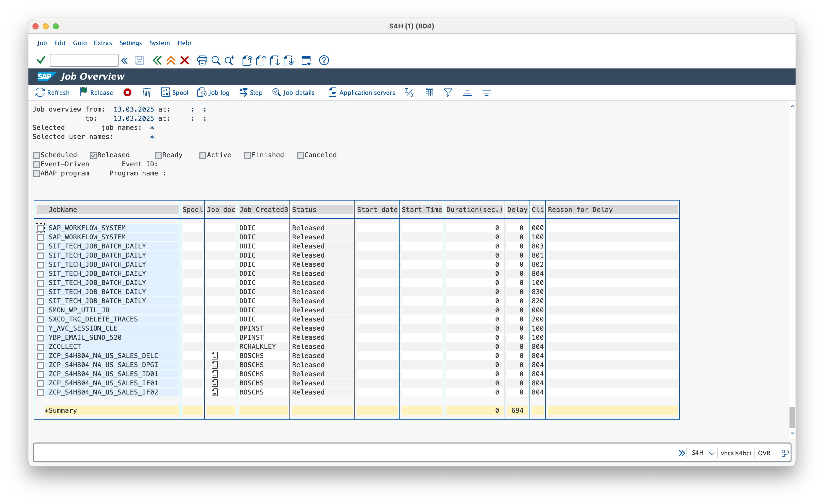Select the ZCOLLECT job row checkbox

pos(41,347)
